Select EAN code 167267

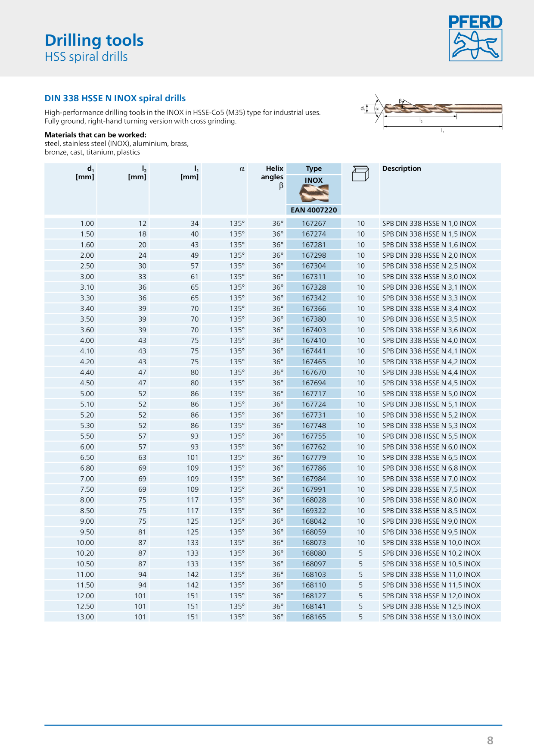pos(314,223)
